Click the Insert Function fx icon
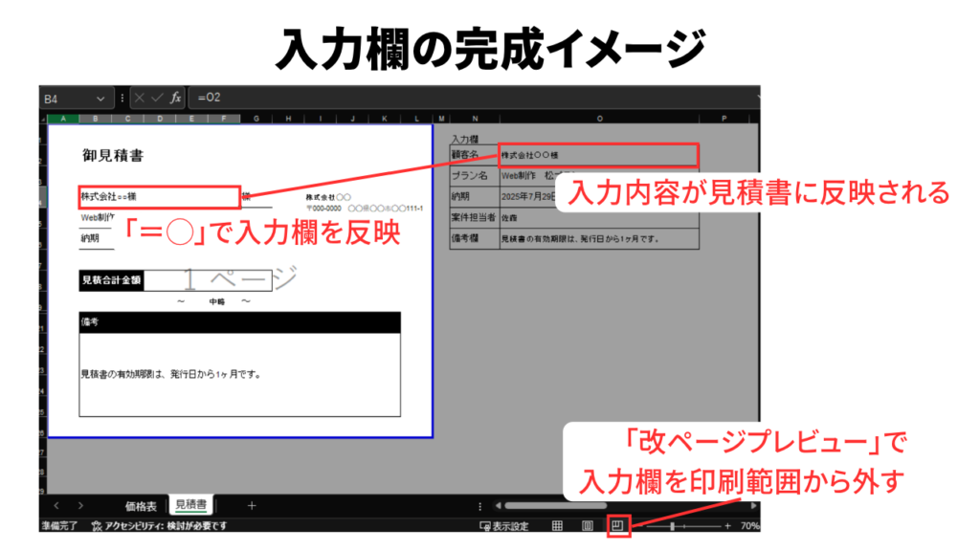This screenshot has height=551, width=980. 176,98
